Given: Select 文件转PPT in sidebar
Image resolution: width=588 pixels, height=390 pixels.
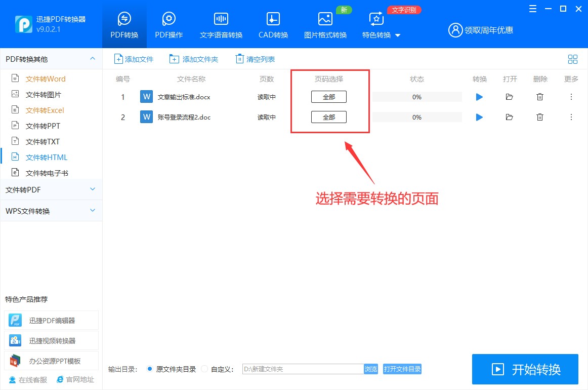Looking at the screenshot, I should 43,126.
